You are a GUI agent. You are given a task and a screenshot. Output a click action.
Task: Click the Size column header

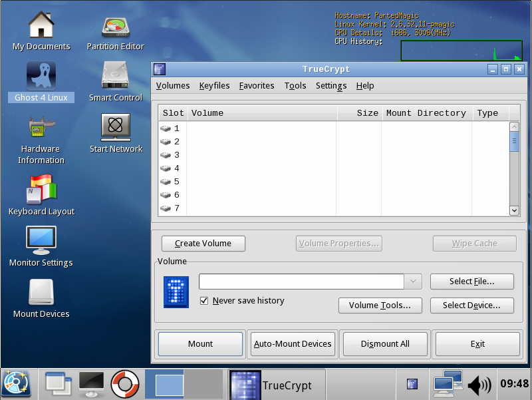360,113
